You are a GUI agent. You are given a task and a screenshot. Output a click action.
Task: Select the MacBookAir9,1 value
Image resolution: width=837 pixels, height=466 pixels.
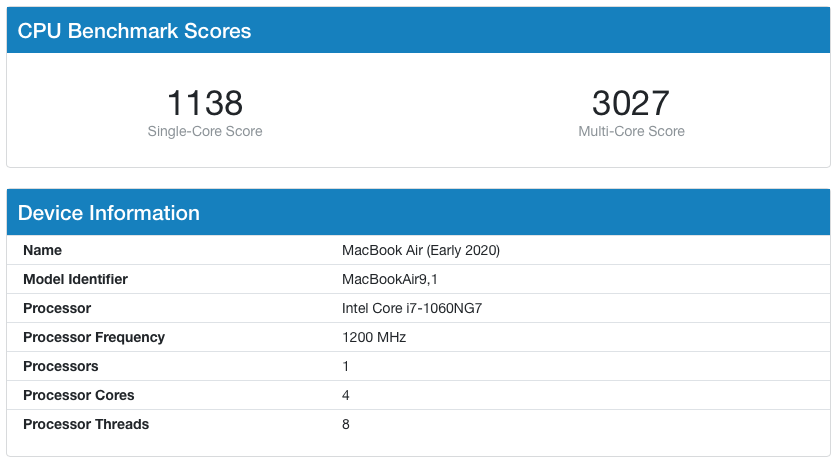click(390, 279)
